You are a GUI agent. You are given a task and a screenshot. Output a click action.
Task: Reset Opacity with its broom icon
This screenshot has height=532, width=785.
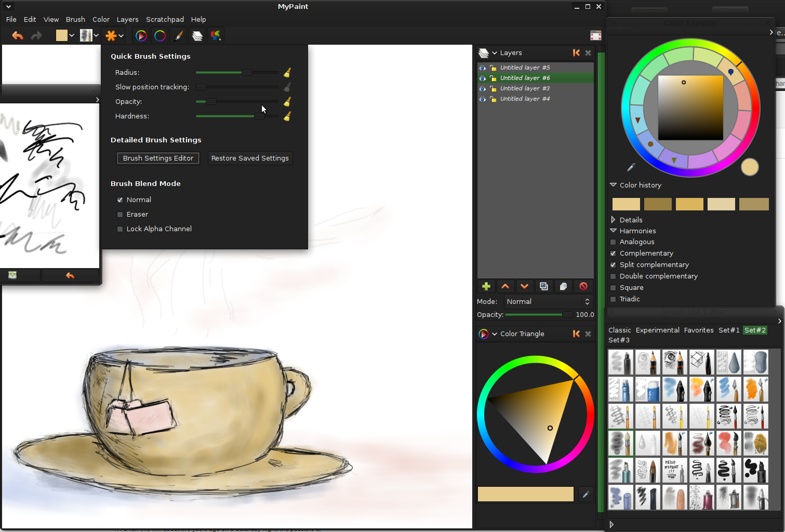287,101
